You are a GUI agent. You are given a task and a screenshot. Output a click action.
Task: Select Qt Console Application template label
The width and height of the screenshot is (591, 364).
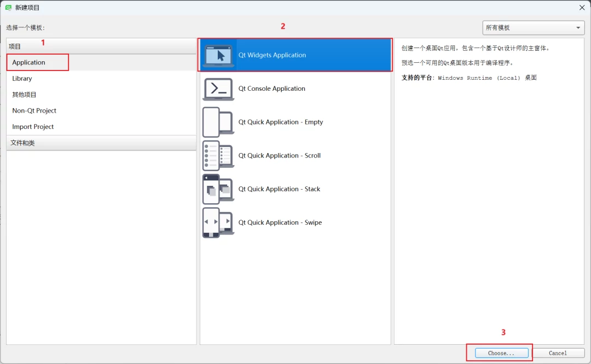(272, 89)
